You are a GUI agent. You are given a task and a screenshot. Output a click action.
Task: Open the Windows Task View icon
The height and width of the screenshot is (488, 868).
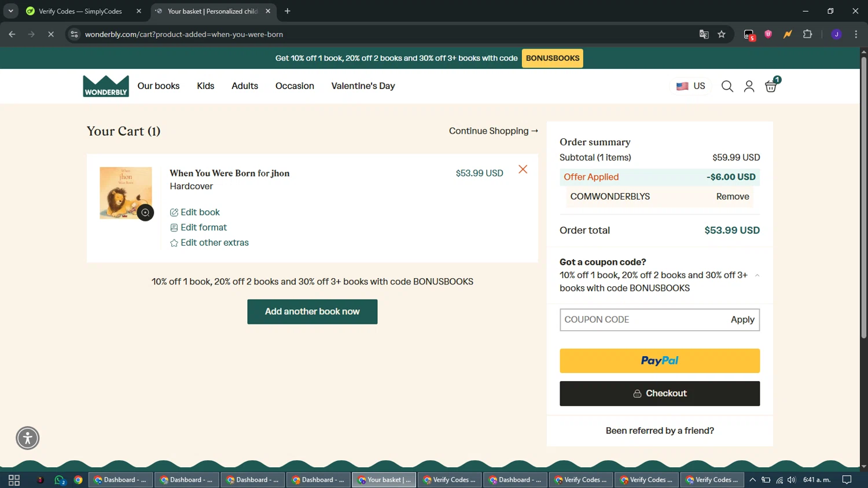14,480
